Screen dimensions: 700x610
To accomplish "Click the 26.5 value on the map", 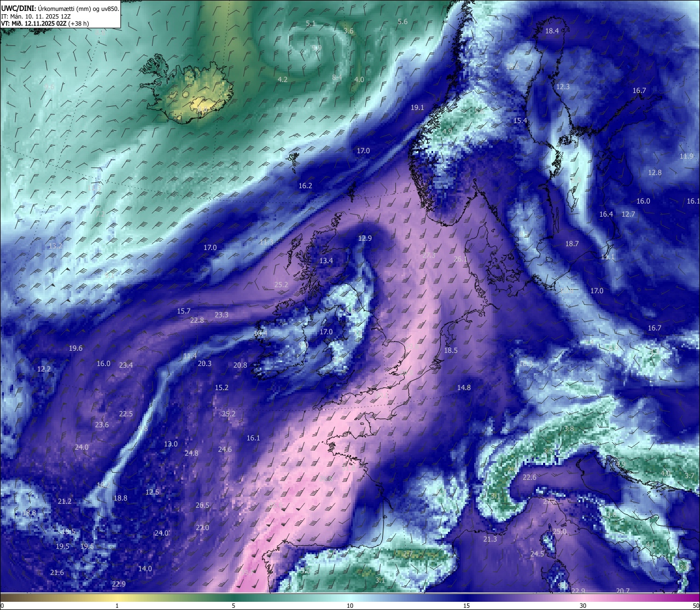I will pos(202,506).
